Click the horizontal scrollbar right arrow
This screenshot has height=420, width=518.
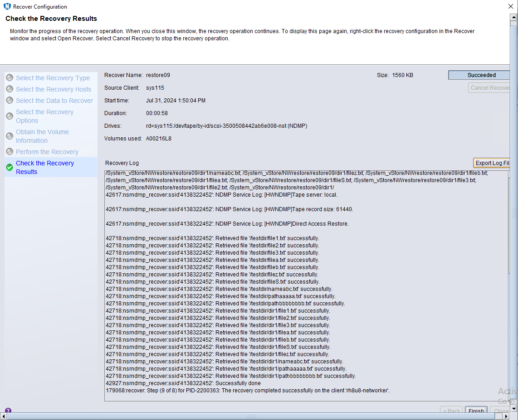[507, 416]
